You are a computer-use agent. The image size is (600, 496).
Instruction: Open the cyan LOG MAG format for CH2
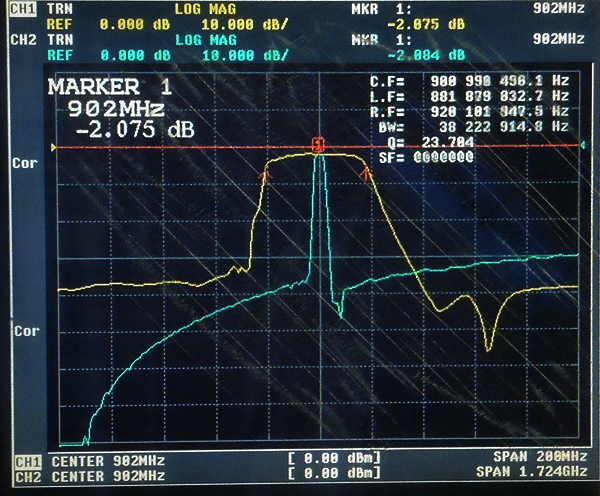207,40
